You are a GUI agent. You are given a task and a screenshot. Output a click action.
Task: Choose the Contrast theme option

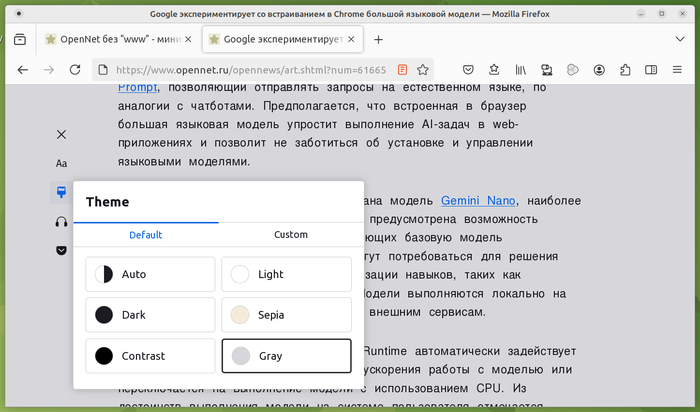click(x=150, y=356)
